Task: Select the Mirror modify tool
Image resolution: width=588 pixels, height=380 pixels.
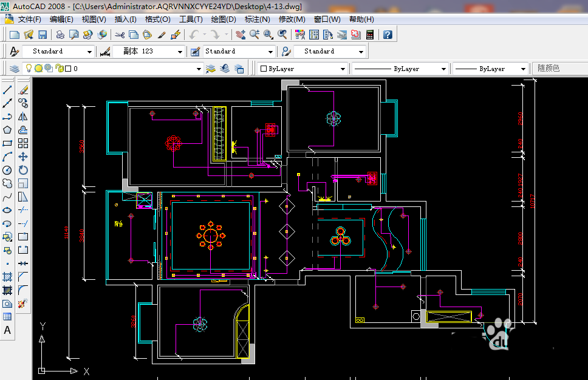Action: click(23, 117)
